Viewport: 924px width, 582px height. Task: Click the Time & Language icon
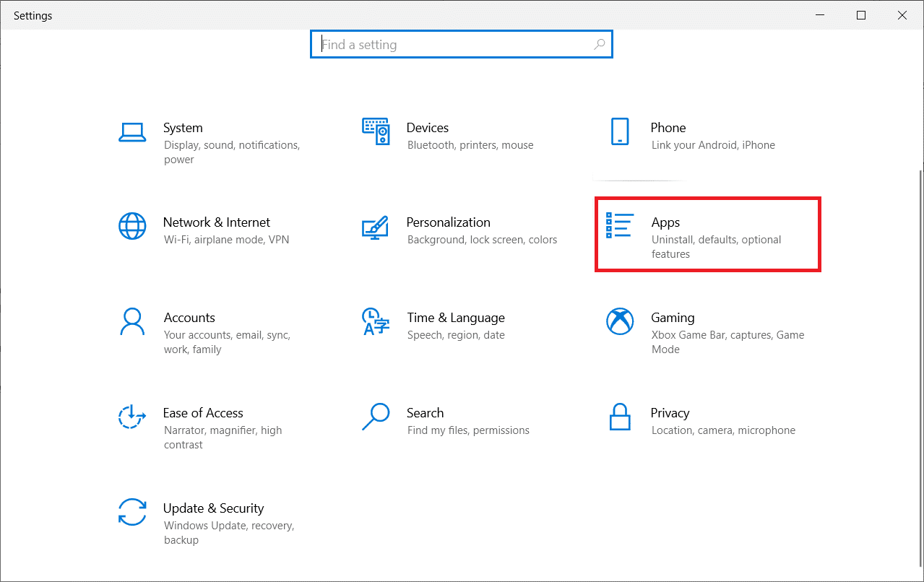(376, 321)
